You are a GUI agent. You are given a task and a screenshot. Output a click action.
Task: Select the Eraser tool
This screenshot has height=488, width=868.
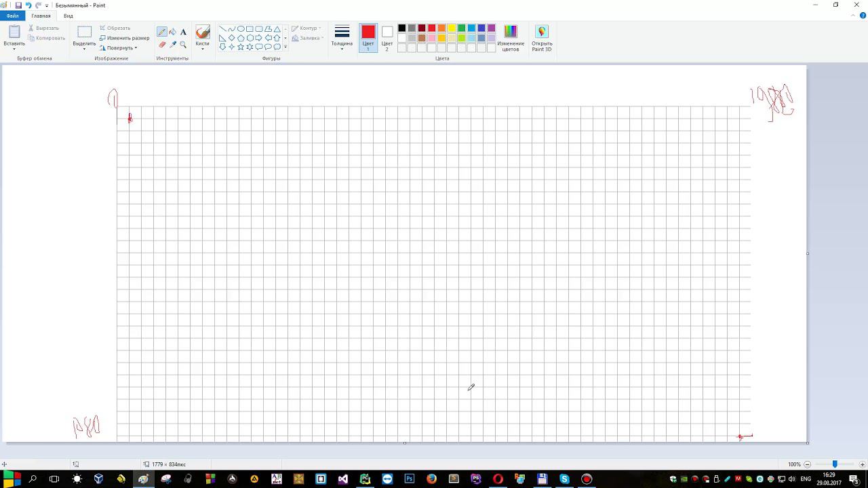pyautogui.click(x=162, y=45)
